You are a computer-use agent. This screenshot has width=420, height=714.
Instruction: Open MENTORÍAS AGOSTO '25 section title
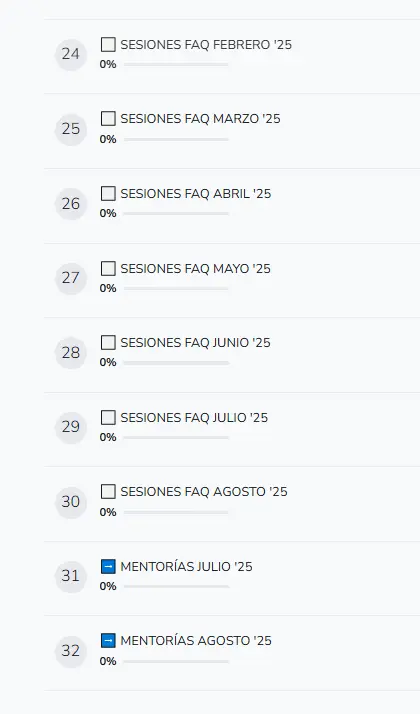[x=196, y=641]
